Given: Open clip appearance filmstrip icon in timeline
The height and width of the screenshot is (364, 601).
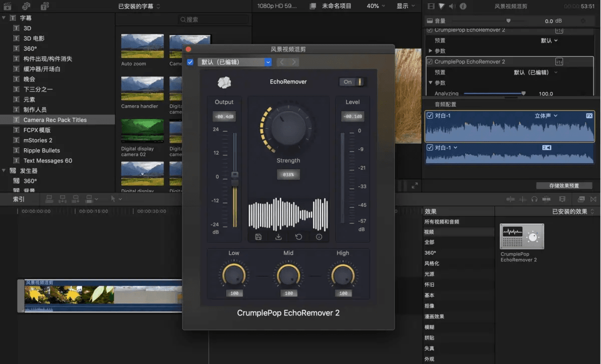Looking at the screenshot, I should [562, 199].
